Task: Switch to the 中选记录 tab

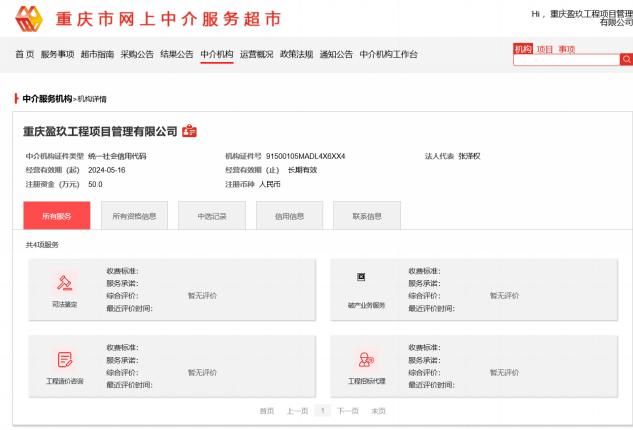Action: (x=212, y=216)
